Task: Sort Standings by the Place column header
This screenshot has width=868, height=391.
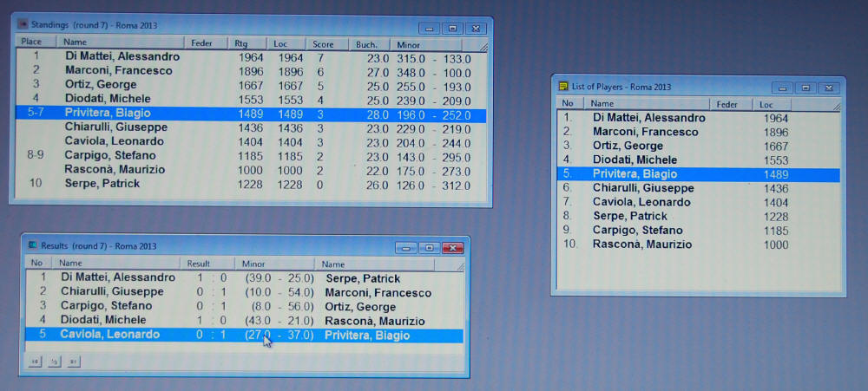Action: point(36,42)
